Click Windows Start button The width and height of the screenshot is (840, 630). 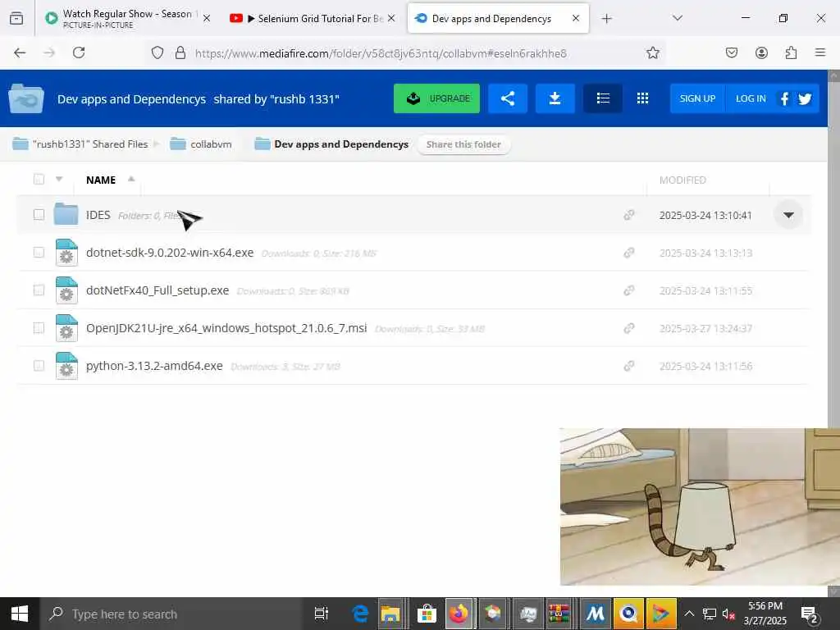(x=20, y=614)
